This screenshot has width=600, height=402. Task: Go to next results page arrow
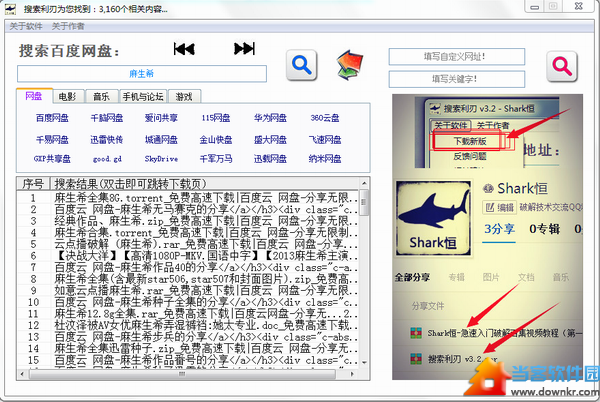244,49
